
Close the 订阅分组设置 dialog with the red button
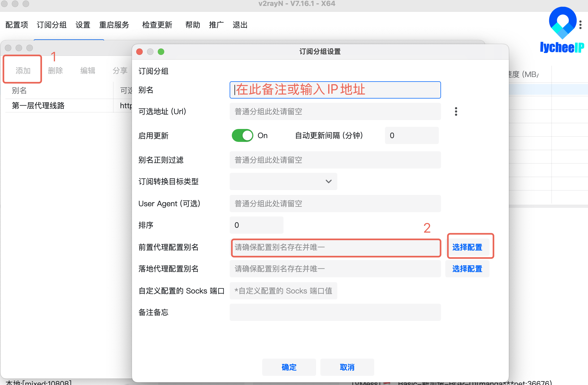(139, 52)
